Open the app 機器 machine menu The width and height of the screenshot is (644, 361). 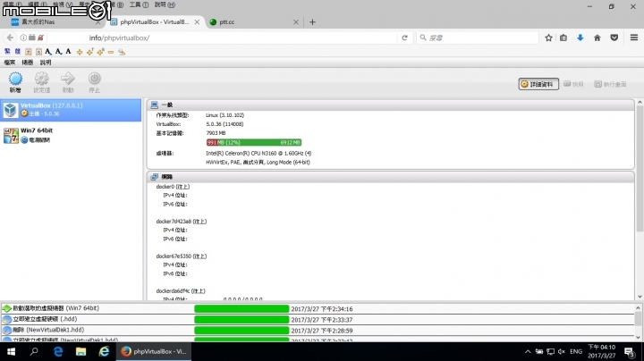click(x=28, y=63)
